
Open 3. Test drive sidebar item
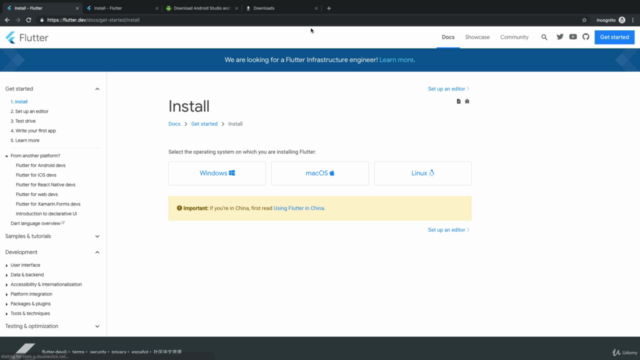(x=23, y=121)
